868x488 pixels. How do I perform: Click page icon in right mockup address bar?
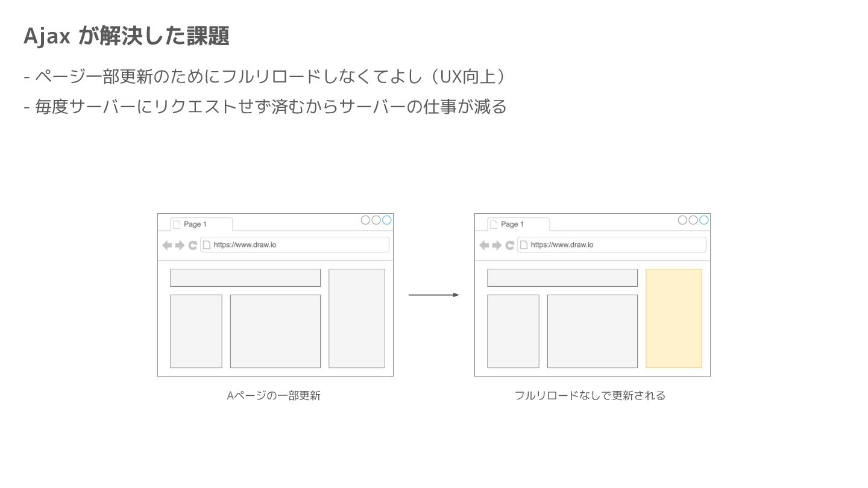pyautogui.click(x=524, y=245)
